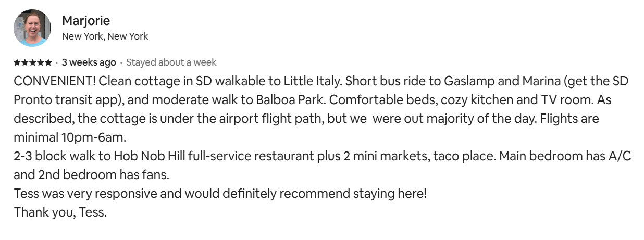Click the 'Stayed about a week' label
Image resolution: width=644 pixels, height=240 pixels.
coord(171,62)
